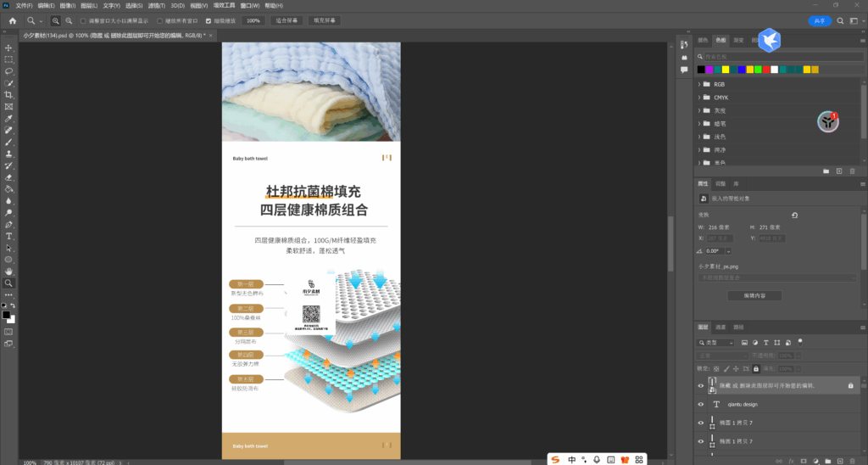Add layer mask icon in Layers panel
The width and height of the screenshot is (868, 465).
click(804, 461)
